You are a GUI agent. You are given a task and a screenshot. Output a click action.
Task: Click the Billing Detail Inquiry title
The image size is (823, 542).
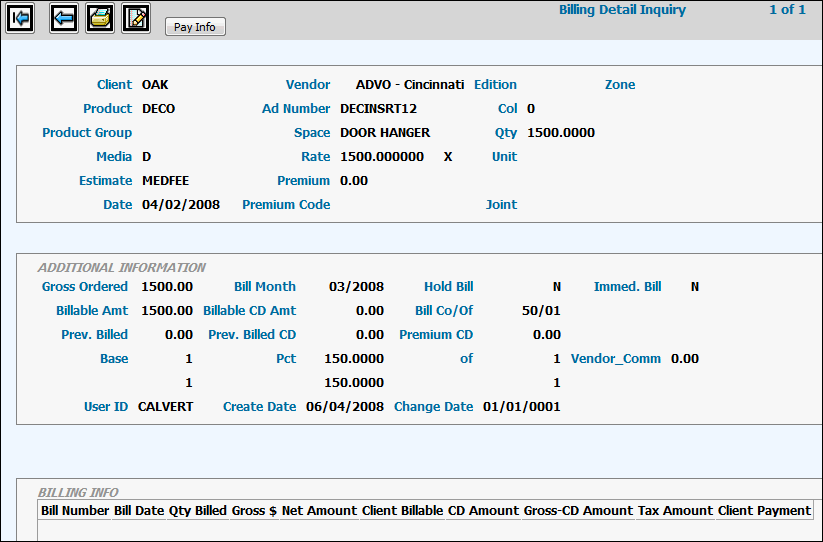click(622, 10)
